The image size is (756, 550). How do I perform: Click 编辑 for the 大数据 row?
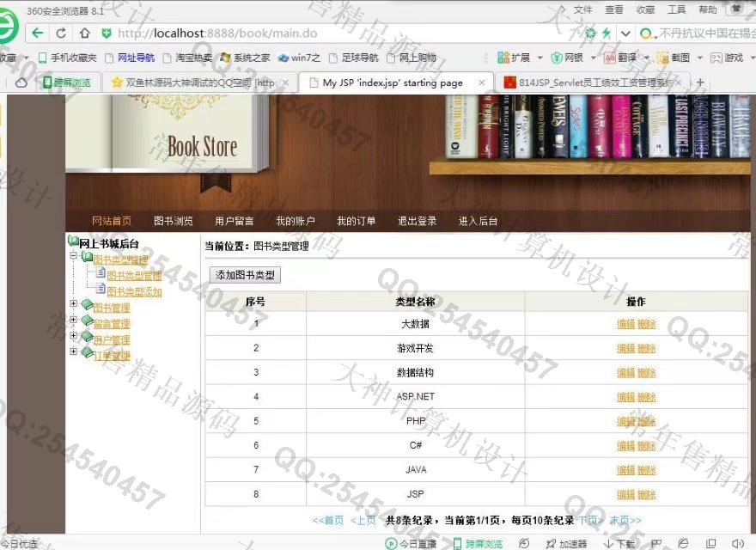point(625,324)
